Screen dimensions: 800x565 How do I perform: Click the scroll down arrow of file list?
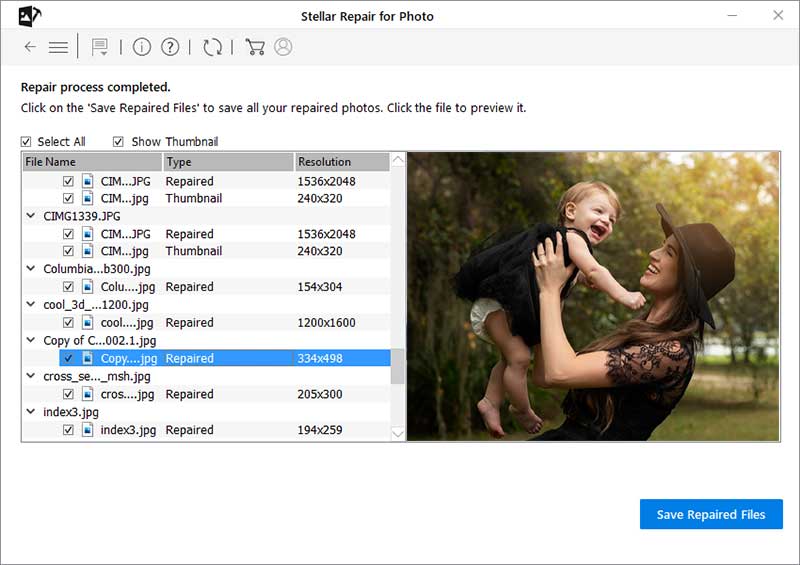pyautogui.click(x=398, y=434)
